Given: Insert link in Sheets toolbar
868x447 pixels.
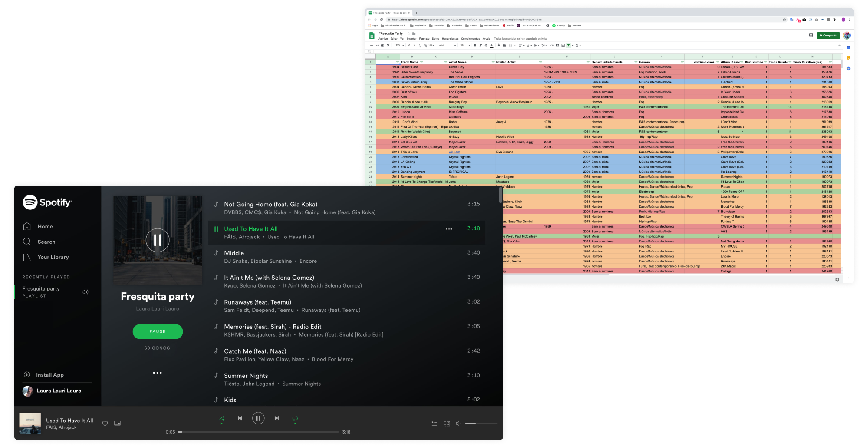Looking at the screenshot, I should [552, 45].
